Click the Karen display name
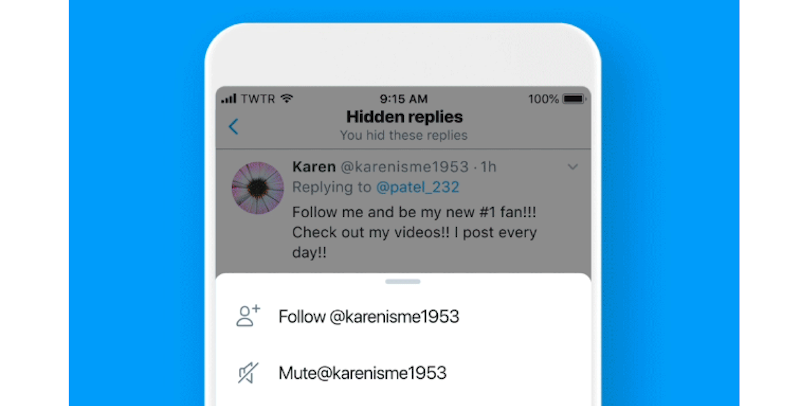This screenshot has width=800, height=406. pyautogui.click(x=314, y=167)
